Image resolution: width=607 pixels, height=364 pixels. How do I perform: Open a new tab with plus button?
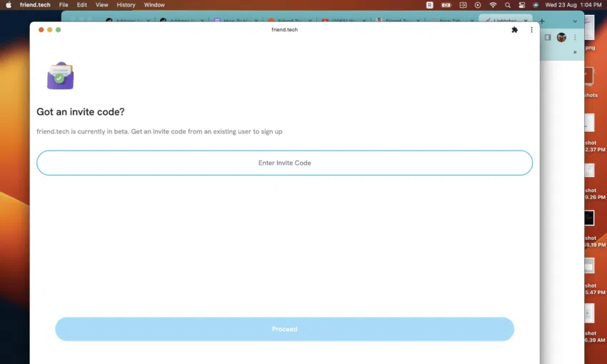pyautogui.click(x=542, y=21)
